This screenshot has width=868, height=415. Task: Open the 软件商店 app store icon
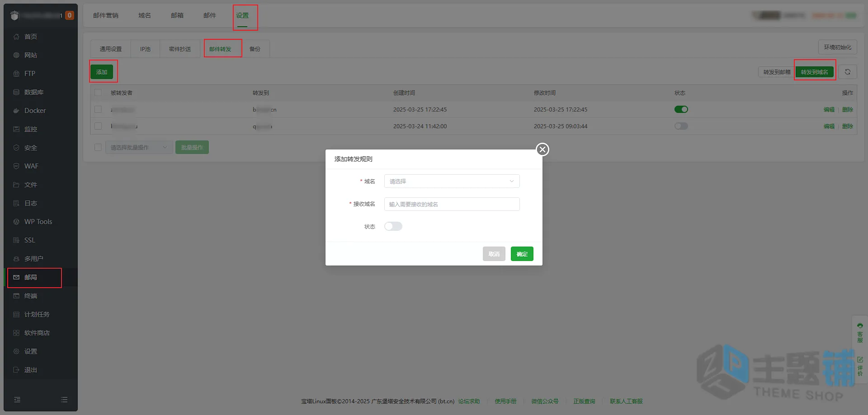(16, 333)
